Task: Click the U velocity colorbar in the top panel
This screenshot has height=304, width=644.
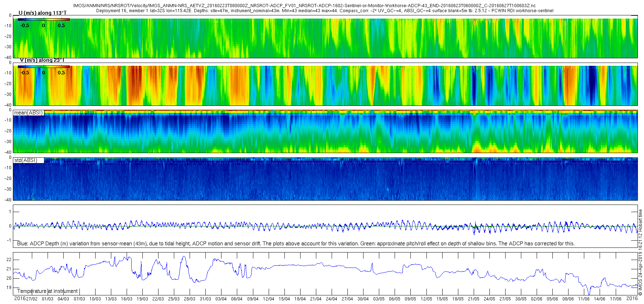Action: [44, 20]
